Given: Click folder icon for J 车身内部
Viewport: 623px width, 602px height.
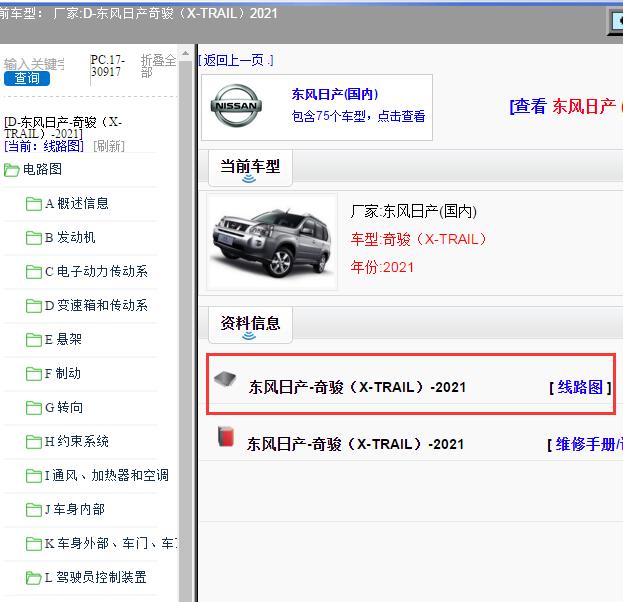Looking at the screenshot, I should pyautogui.click(x=34, y=510).
